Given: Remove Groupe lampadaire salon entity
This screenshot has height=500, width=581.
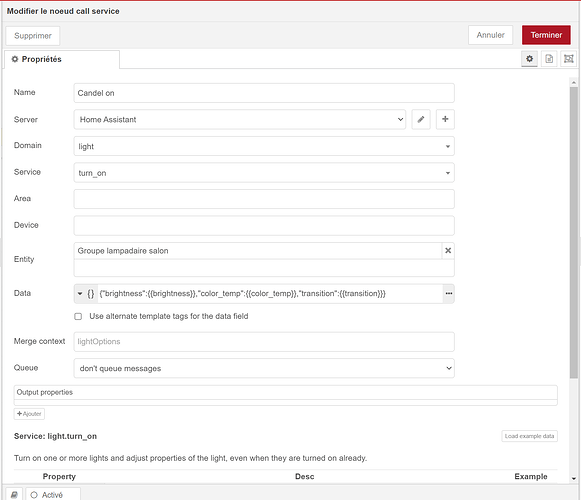Looking at the screenshot, I should 448,251.
